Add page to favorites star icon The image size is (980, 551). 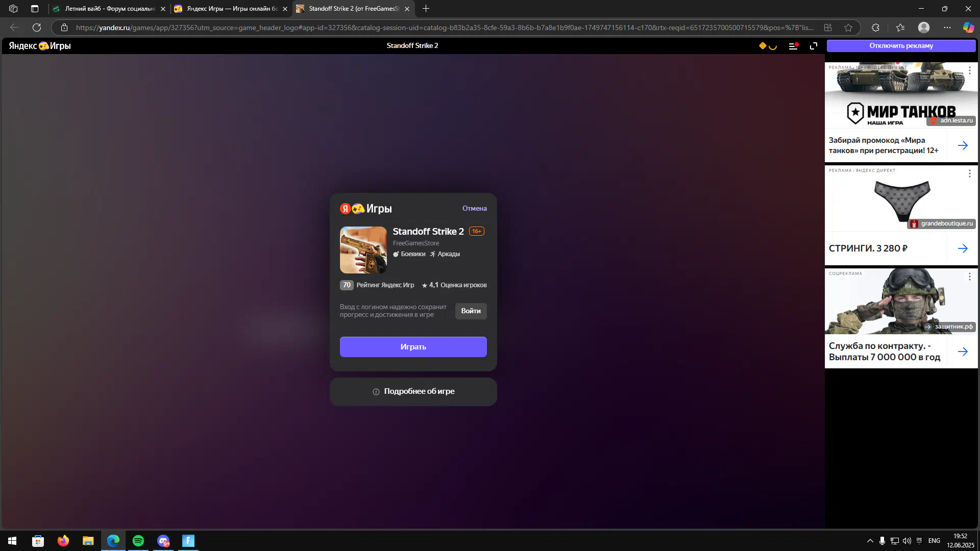(848, 28)
